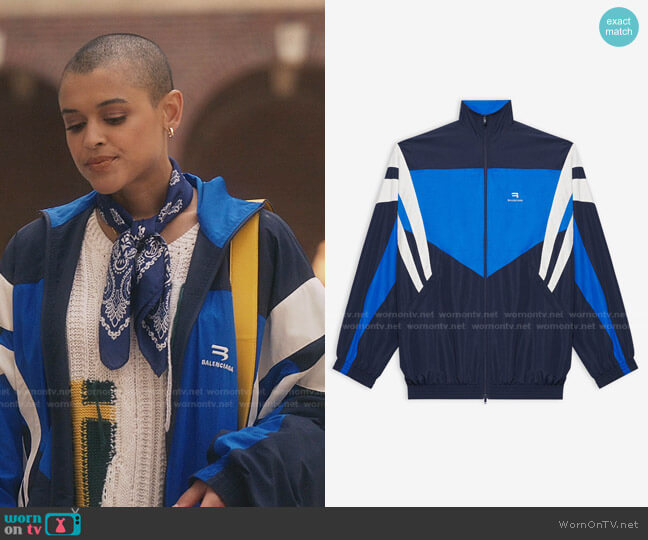Click the teal "exact match" badge
This screenshot has height=540, width=648.
(x=619, y=26)
